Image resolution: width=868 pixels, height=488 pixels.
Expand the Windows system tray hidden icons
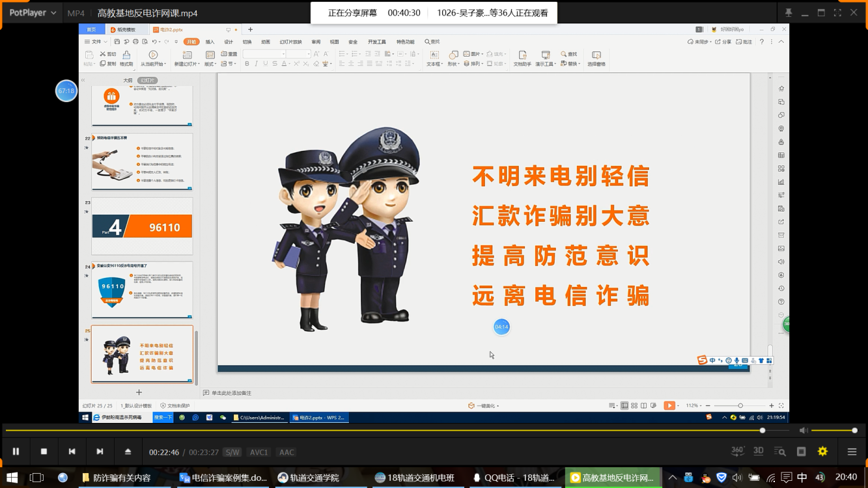[672, 478]
